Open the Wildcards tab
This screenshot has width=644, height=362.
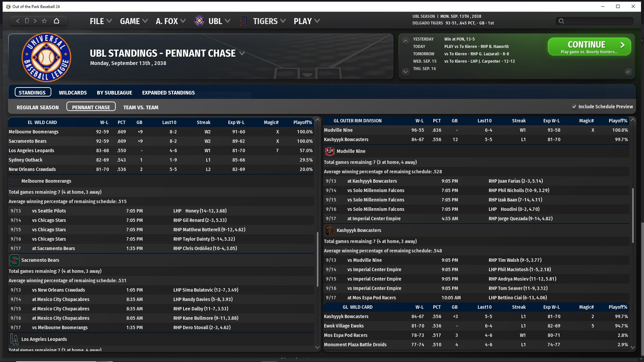click(x=73, y=93)
